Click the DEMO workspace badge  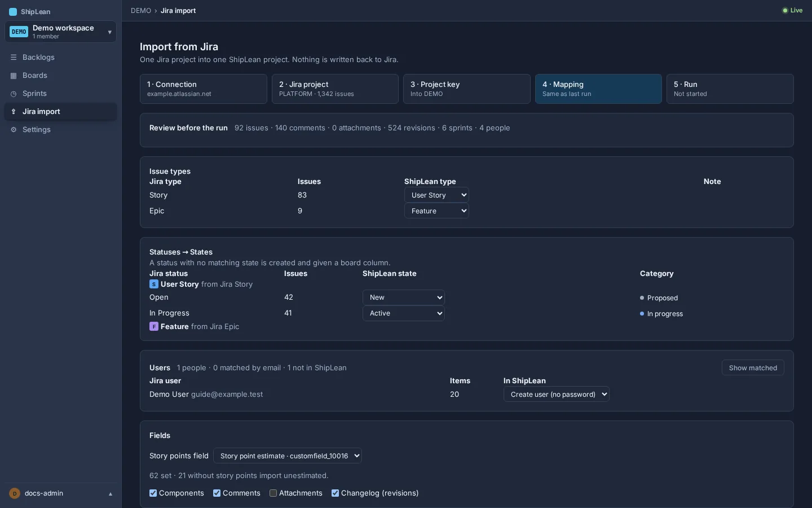click(19, 32)
